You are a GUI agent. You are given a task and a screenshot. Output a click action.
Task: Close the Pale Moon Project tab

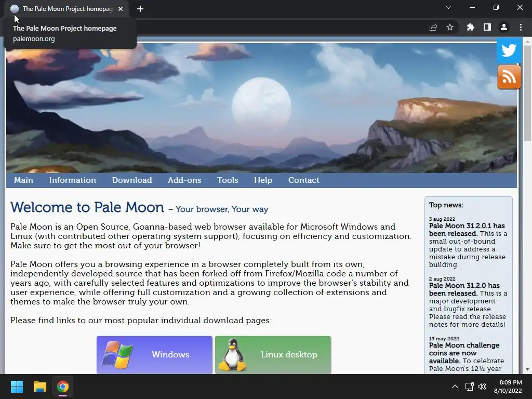[x=121, y=9]
